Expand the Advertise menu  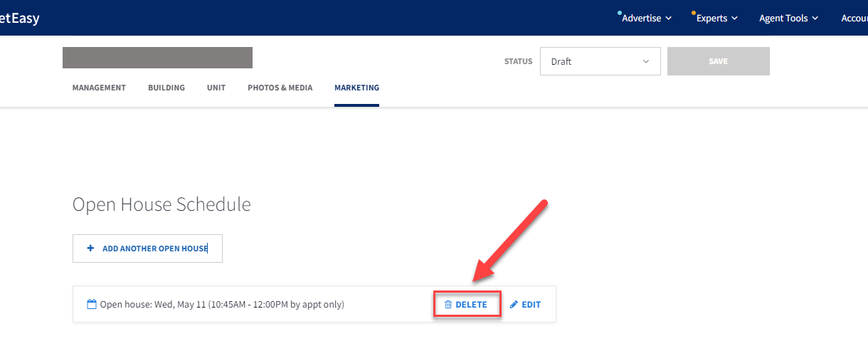coord(646,19)
